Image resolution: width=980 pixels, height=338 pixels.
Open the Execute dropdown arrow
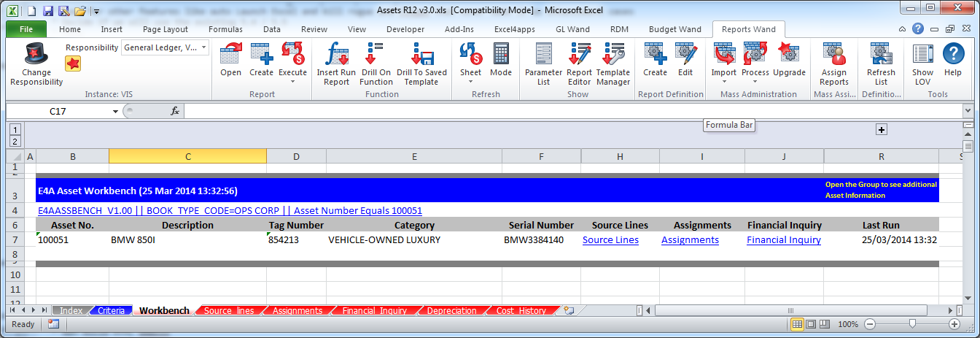point(292,81)
